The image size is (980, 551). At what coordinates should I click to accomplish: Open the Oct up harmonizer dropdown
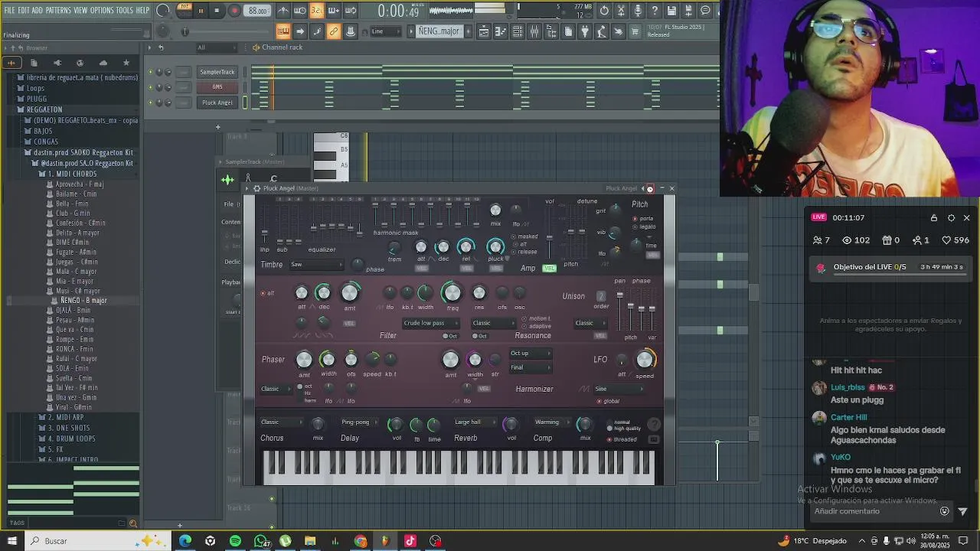(531, 354)
